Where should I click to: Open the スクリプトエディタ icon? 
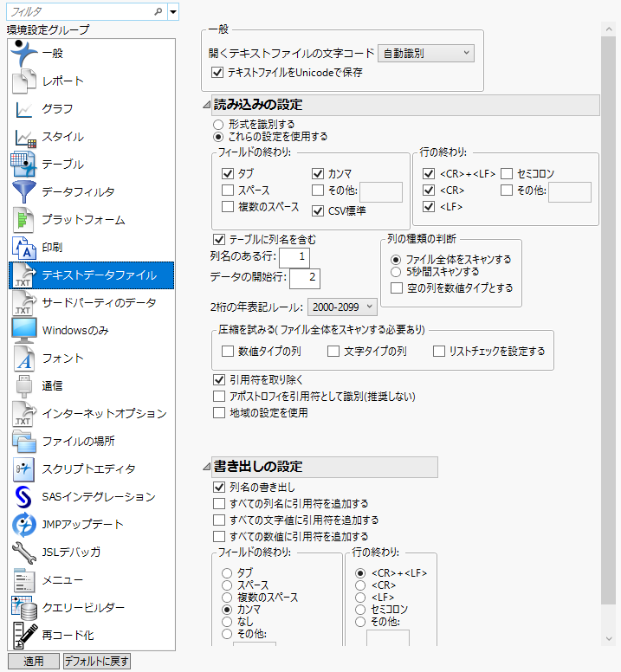[x=24, y=469]
